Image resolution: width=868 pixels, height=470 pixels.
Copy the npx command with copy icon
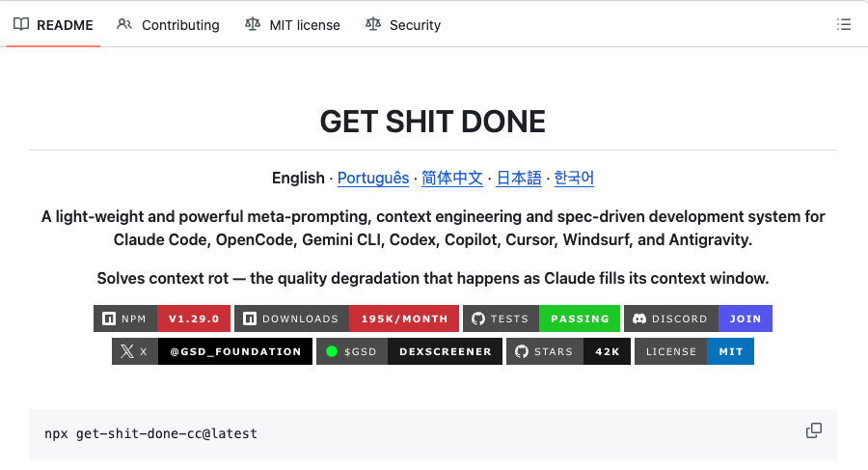[814, 430]
